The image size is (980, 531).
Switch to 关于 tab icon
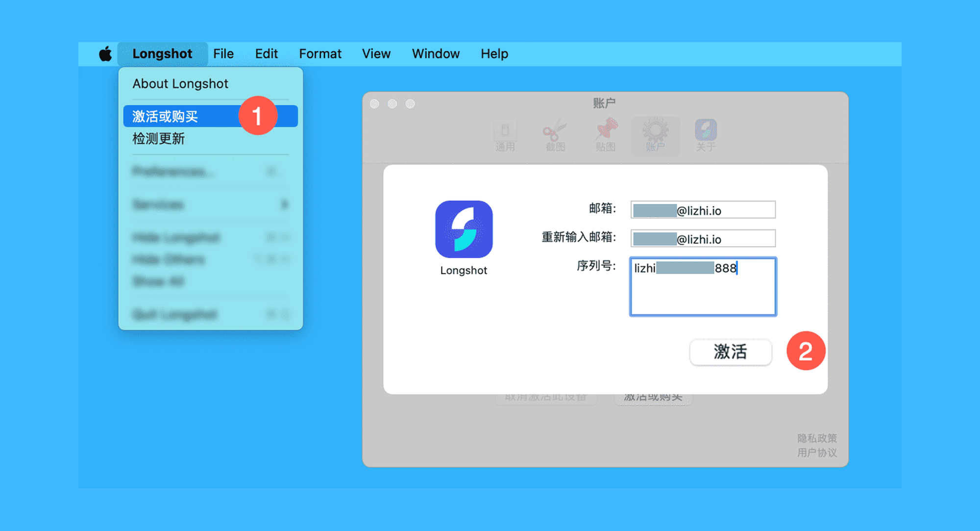pyautogui.click(x=706, y=135)
